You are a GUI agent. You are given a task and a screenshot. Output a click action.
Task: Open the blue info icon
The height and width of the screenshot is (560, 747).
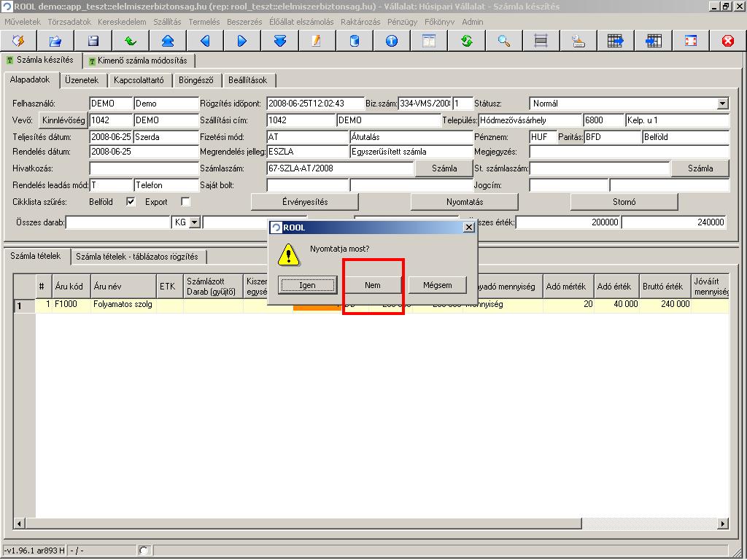pyautogui.click(x=392, y=41)
